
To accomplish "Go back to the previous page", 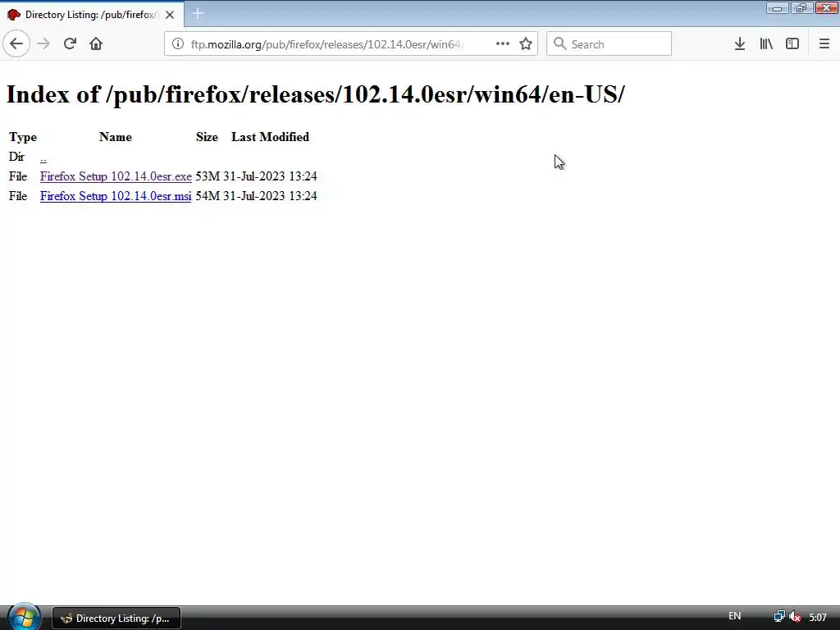I will click(16, 43).
